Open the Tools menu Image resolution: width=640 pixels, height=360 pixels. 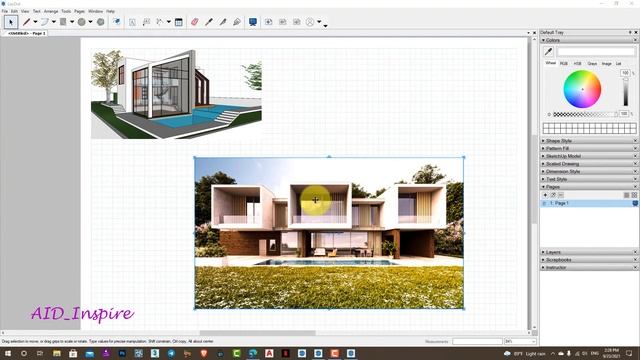click(x=66, y=11)
